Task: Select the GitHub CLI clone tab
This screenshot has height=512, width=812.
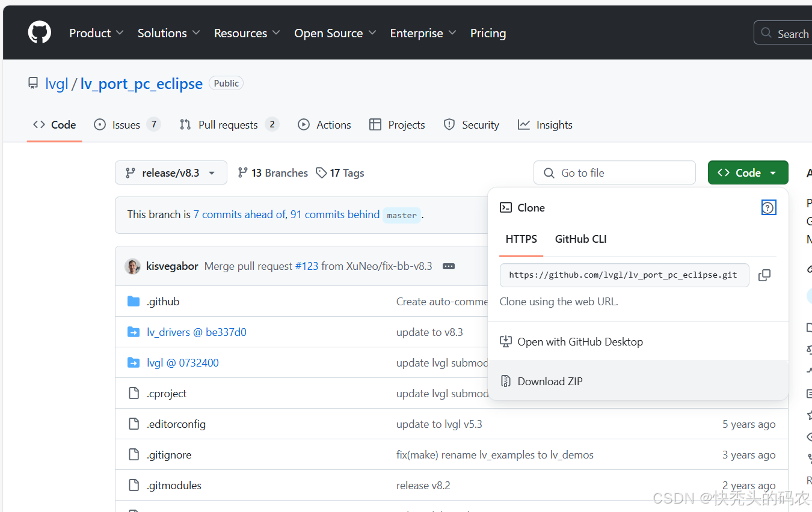Action: coord(581,239)
